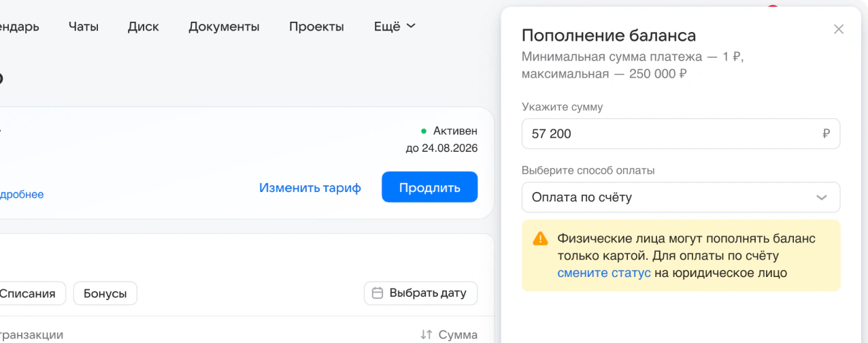Click the Минимальная сумма платежа description text

(633, 65)
